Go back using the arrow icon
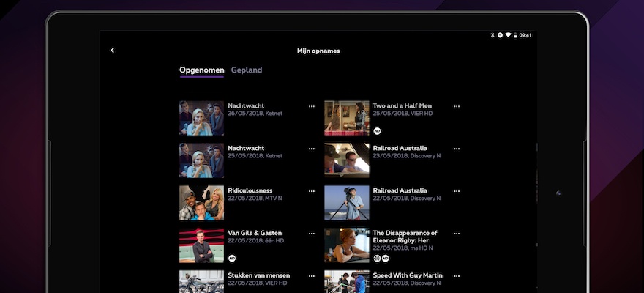The width and height of the screenshot is (644, 293). click(113, 51)
